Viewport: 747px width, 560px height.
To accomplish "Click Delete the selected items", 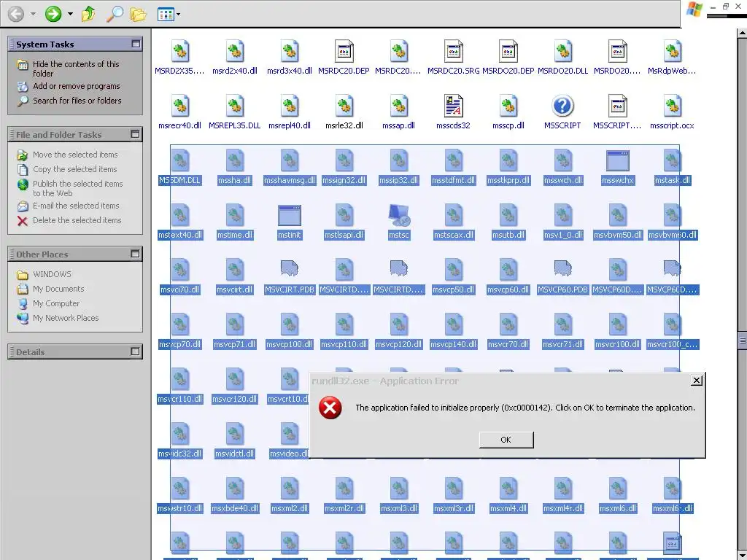I will tap(77, 220).
